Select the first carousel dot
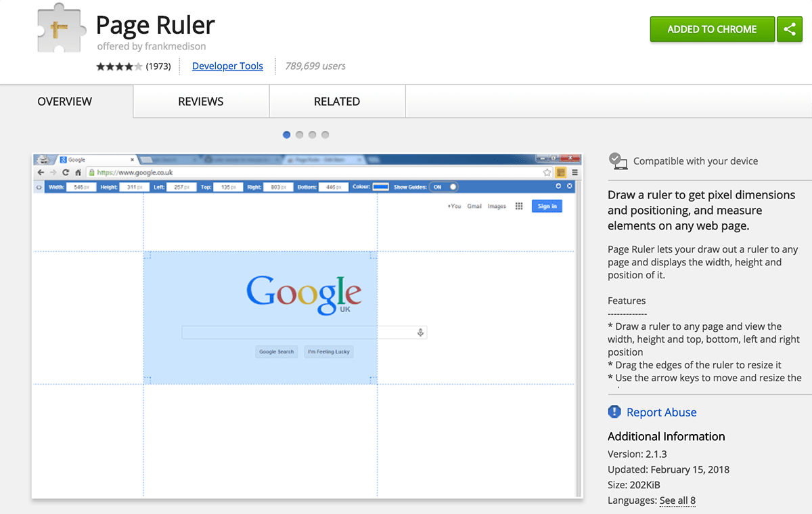The image size is (812, 514). [286, 135]
